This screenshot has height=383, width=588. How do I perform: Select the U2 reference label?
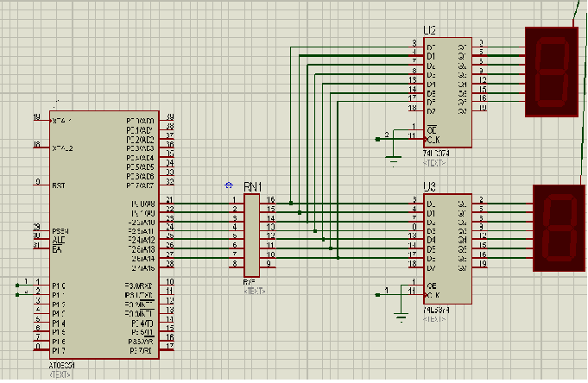pyautogui.click(x=430, y=31)
